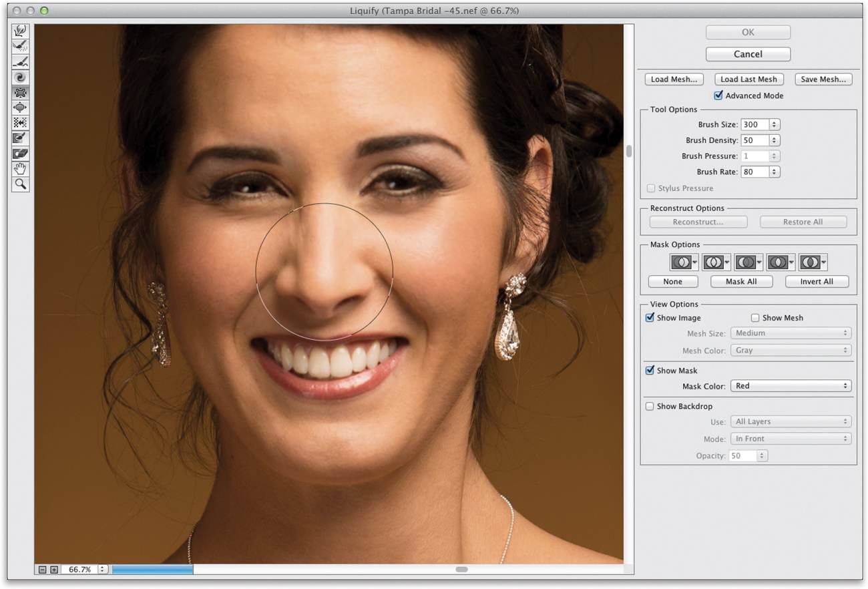The image size is (868, 589).
Task: Click the Liquify window title text
Action: (x=434, y=11)
